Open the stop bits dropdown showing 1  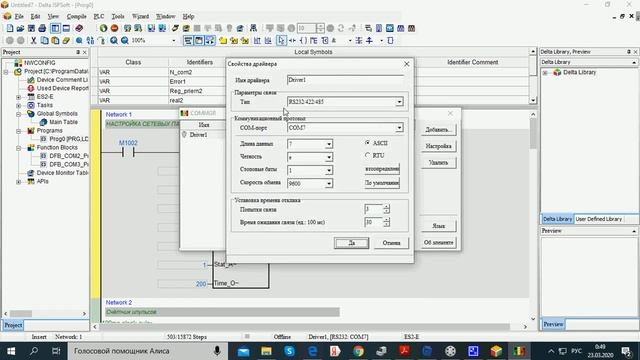coord(329,170)
